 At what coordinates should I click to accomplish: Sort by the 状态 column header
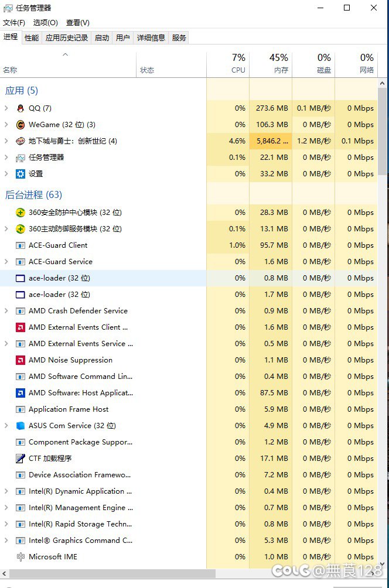click(x=171, y=64)
